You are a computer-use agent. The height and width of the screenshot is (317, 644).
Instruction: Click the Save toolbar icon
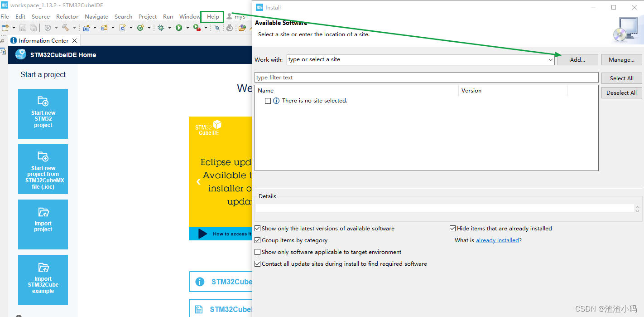(x=23, y=28)
